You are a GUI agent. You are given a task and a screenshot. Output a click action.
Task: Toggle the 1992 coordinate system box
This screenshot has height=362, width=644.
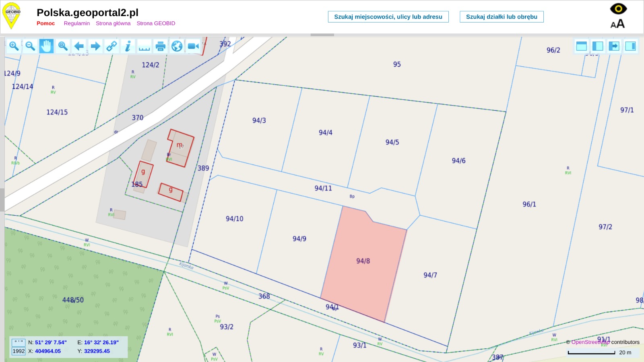coord(19,351)
